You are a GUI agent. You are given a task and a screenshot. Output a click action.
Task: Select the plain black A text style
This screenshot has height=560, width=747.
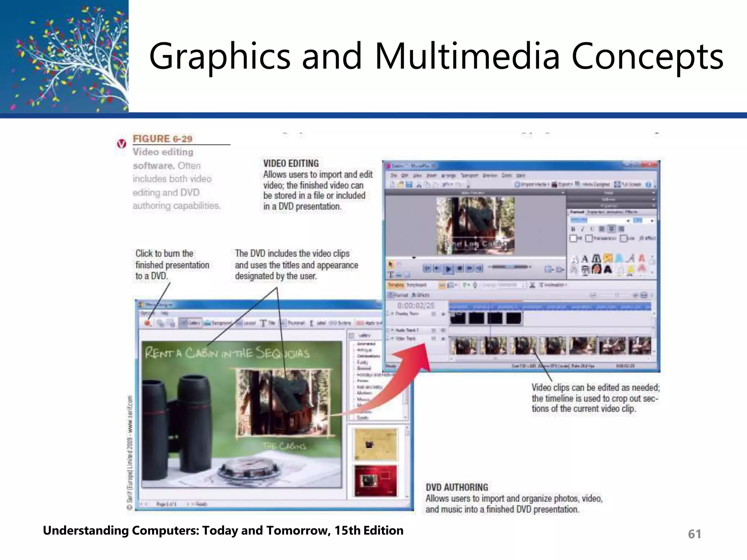(585, 259)
